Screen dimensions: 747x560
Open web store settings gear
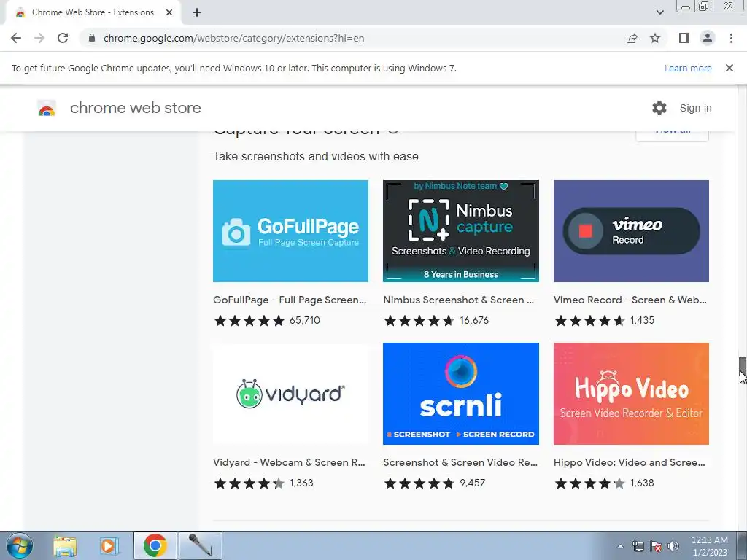659,108
